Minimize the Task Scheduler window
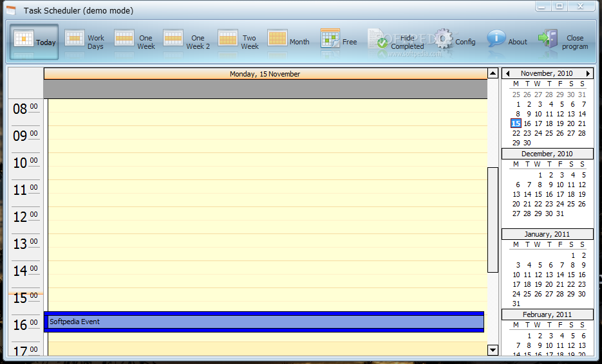The width and height of the screenshot is (602, 364). (x=542, y=6)
